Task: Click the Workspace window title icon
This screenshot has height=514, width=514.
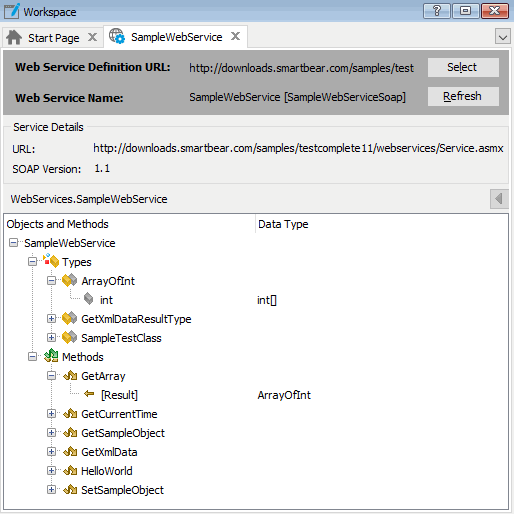Action: point(12,11)
